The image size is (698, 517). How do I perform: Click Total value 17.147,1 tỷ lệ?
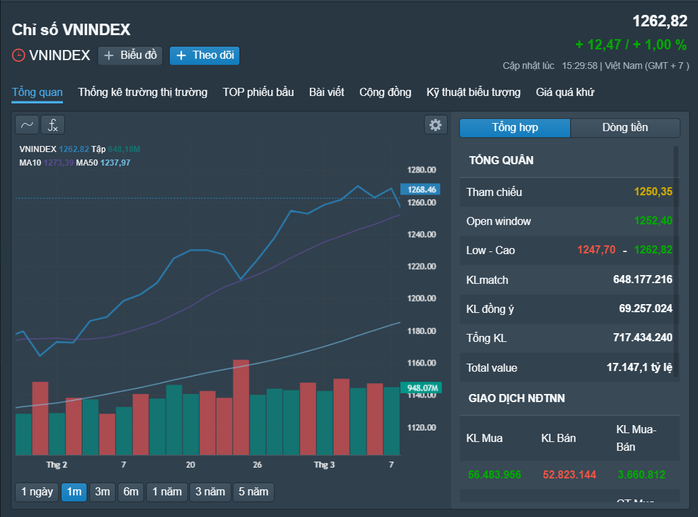[x=639, y=368]
